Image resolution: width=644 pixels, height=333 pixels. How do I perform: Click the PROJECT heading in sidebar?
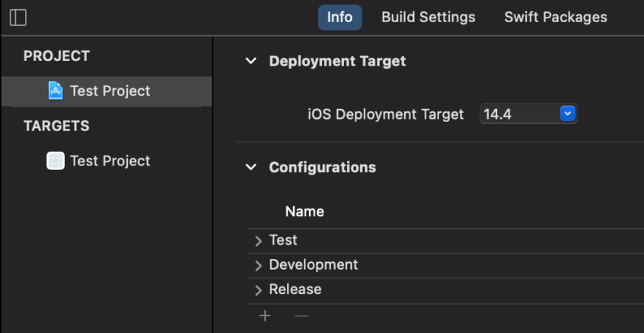(56, 56)
